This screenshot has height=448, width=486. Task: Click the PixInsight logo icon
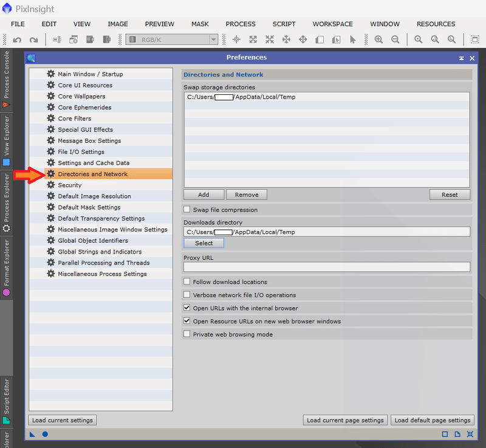coord(7,9)
